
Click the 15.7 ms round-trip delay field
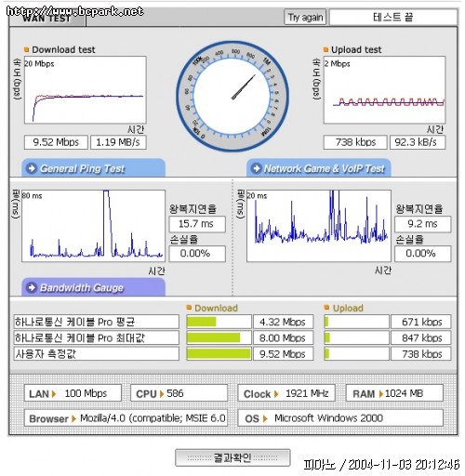[x=197, y=224]
